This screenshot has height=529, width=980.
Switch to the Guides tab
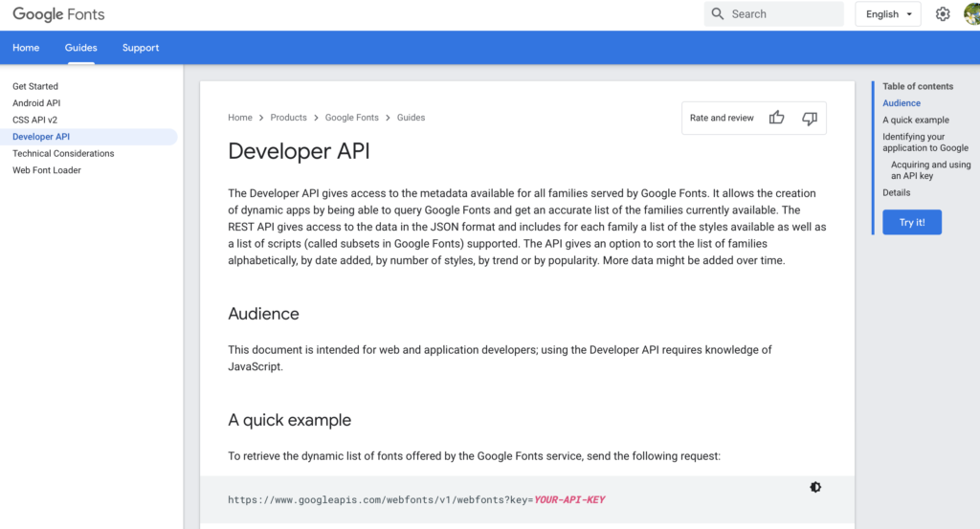click(x=80, y=48)
